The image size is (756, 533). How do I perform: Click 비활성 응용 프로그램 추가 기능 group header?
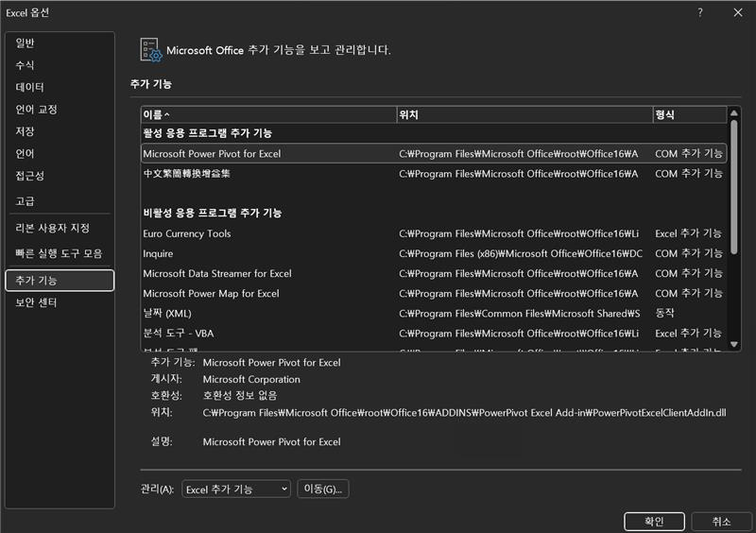pyautogui.click(x=213, y=213)
